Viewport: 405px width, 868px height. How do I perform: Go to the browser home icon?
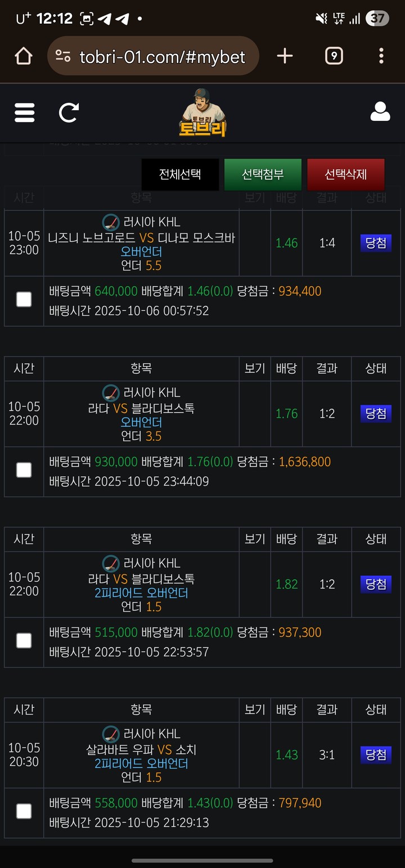click(23, 56)
